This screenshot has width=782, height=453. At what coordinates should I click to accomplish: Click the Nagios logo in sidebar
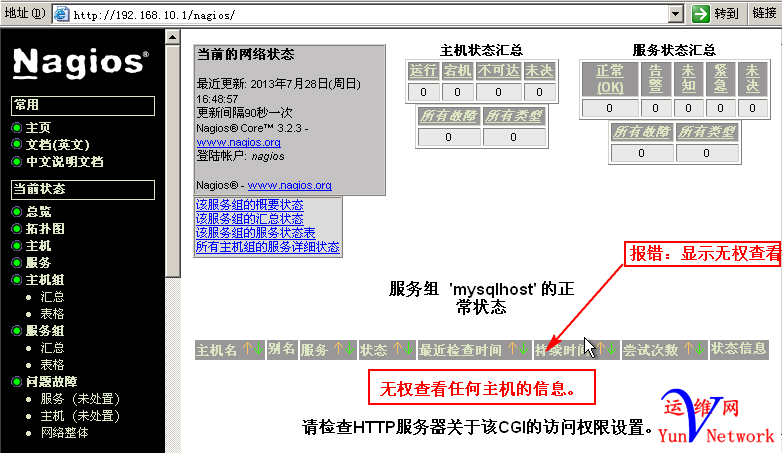coord(81,63)
